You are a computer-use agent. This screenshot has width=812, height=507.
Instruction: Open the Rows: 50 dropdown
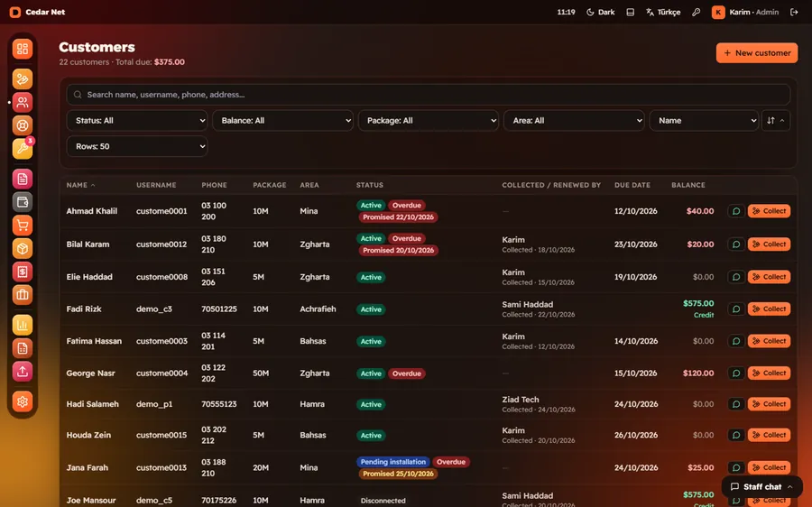click(137, 146)
